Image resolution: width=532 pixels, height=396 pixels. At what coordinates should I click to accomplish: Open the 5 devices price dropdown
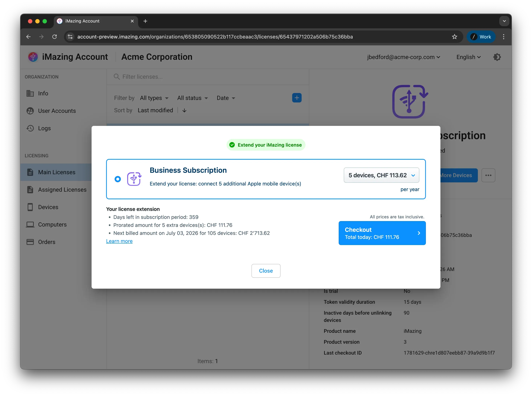point(381,175)
